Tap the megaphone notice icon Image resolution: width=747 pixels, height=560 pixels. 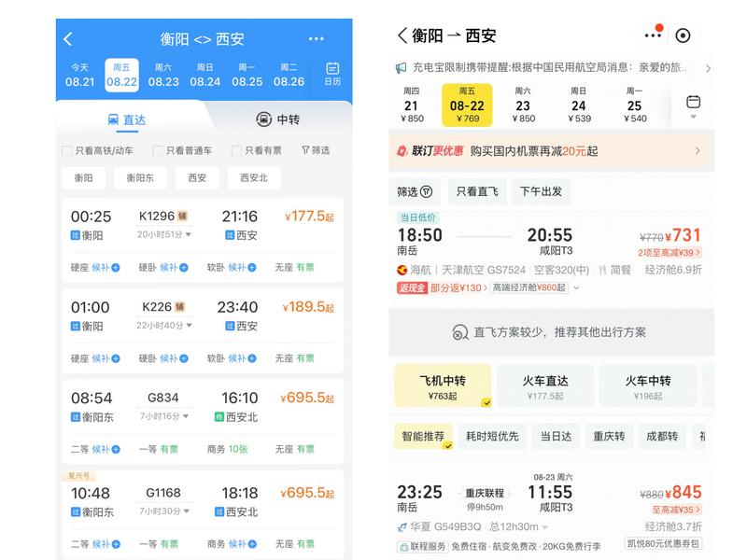pos(402,68)
